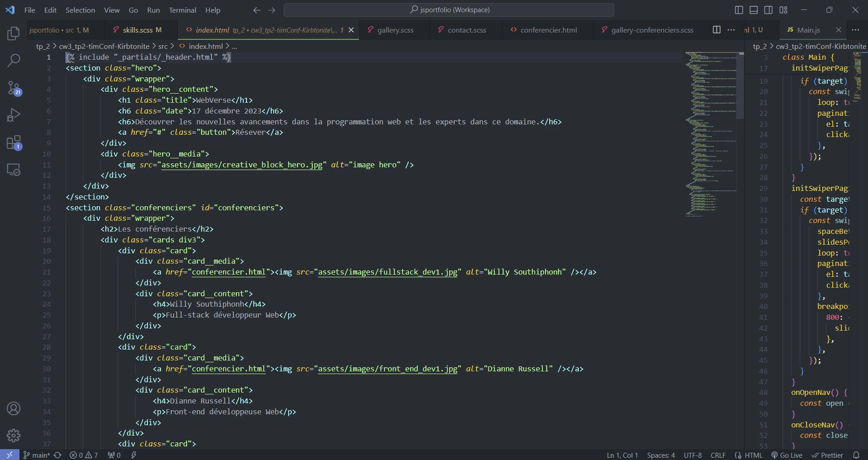Click the src breadcrumb
The width and height of the screenshot is (868, 460).
click(x=163, y=46)
